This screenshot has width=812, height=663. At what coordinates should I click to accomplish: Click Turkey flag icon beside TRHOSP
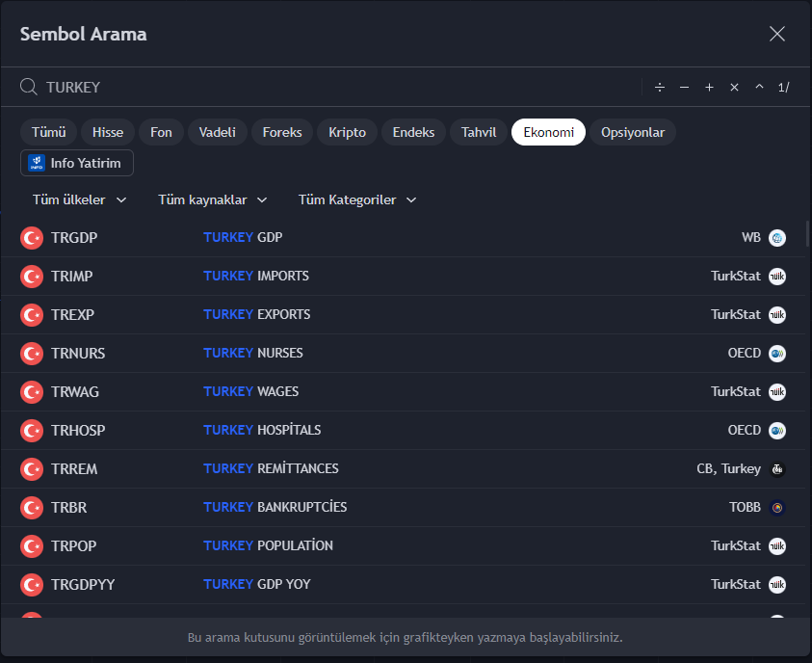click(x=32, y=431)
